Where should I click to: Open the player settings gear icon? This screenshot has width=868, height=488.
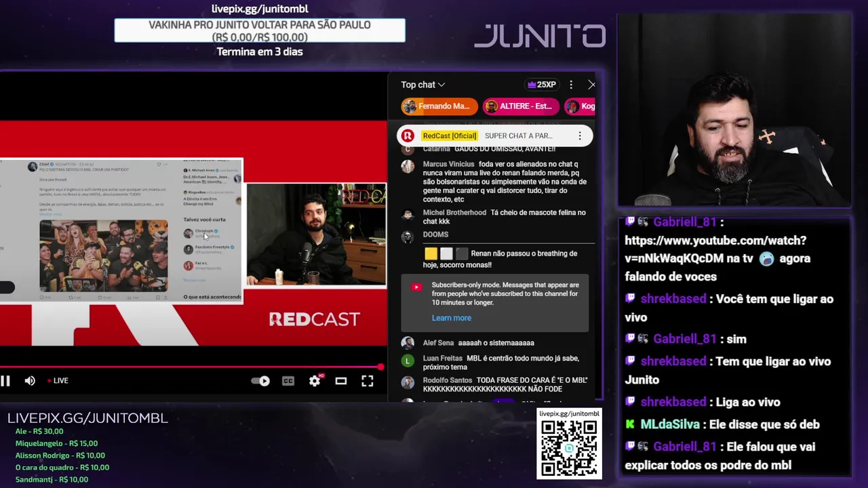315,381
